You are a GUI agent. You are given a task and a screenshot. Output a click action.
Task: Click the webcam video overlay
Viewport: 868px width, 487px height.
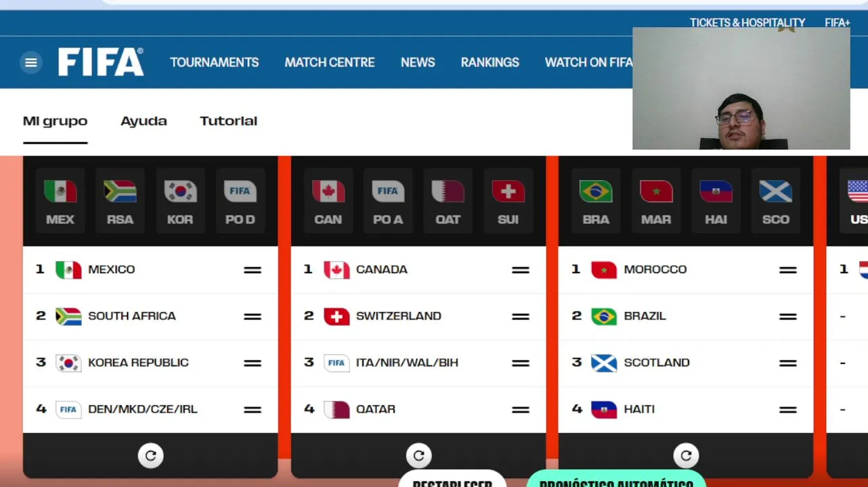coord(741,89)
